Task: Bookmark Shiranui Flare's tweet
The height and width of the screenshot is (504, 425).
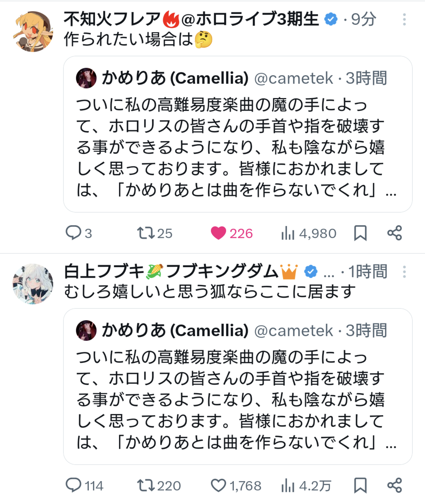Action: [x=360, y=233]
